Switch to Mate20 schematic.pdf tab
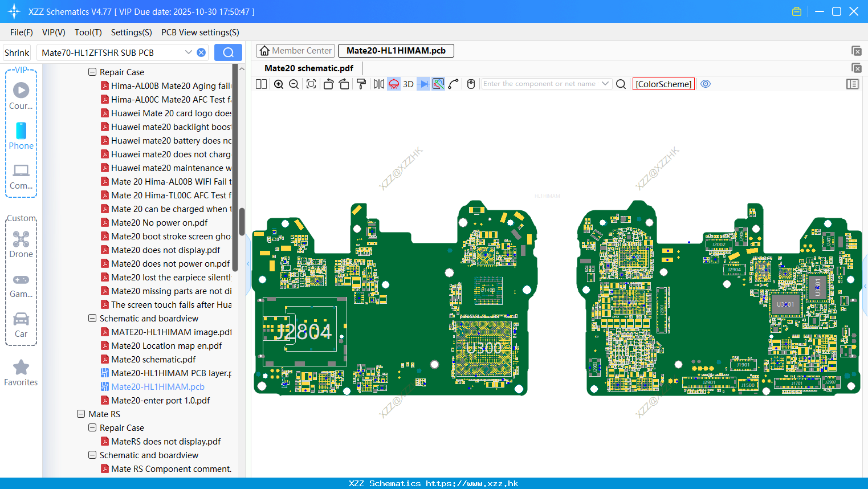 (309, 68)
